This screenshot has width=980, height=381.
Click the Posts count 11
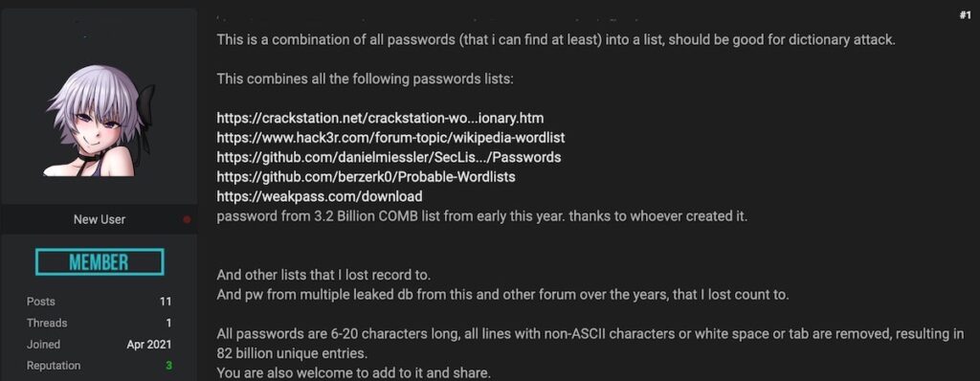tap(165, 302)
